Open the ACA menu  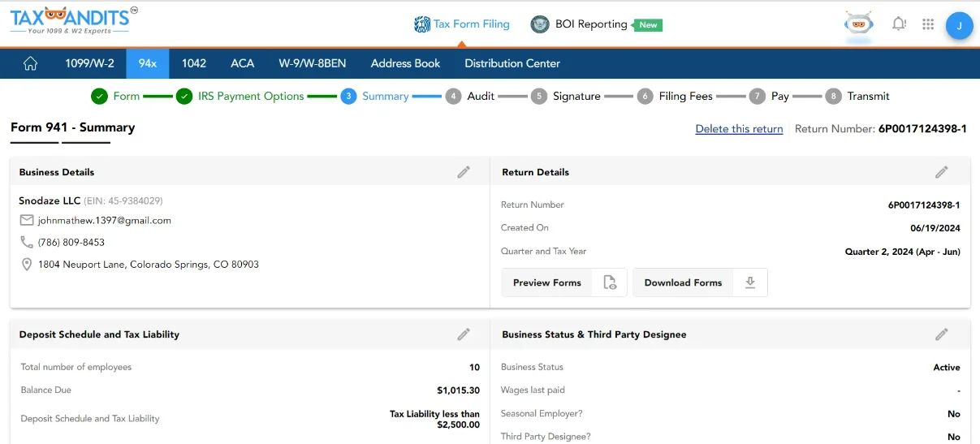pyautogui.click(x=243, y=63)
